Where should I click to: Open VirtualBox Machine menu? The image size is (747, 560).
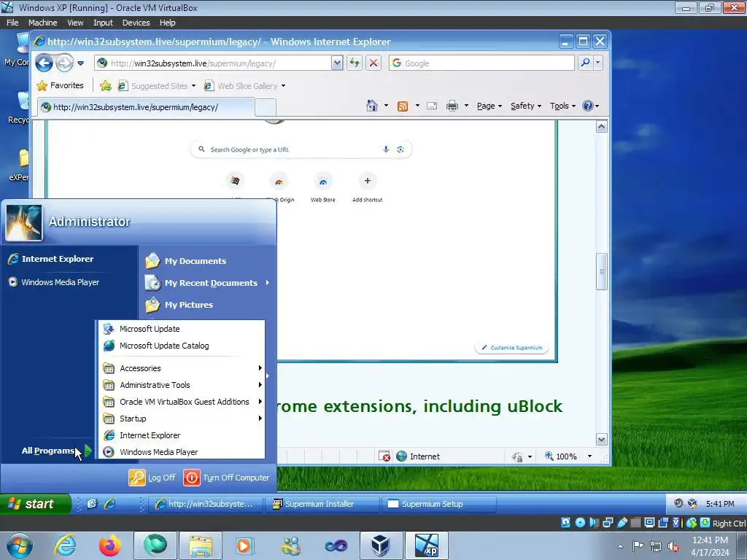click(42, 23)
